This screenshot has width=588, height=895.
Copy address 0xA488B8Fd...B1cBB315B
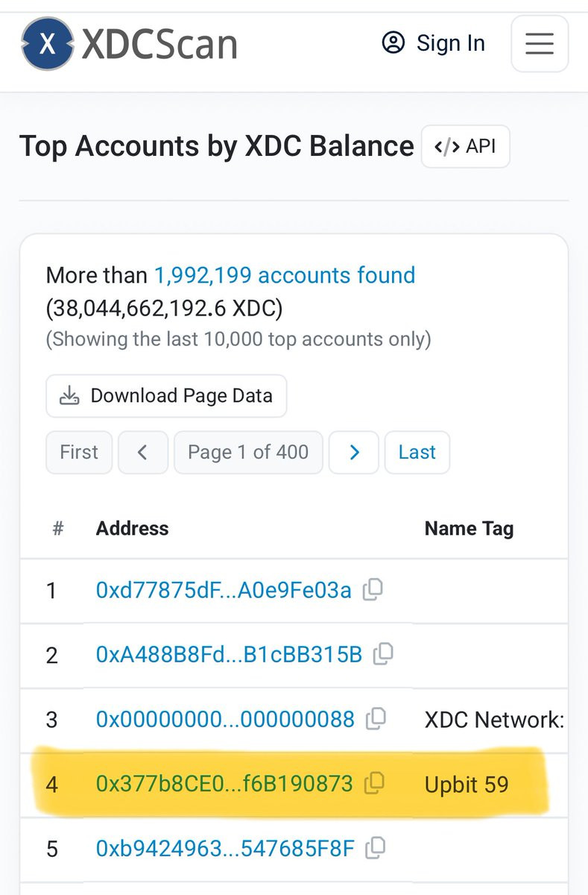tap(383, 655)
